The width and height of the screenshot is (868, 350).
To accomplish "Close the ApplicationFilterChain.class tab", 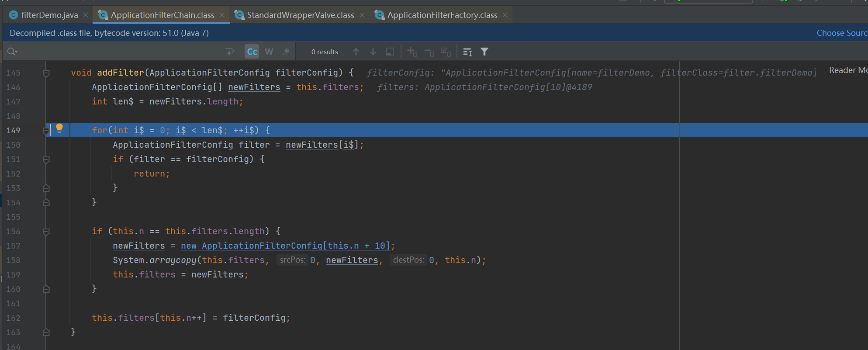I will pyautogui.click(x=222, y=15).
